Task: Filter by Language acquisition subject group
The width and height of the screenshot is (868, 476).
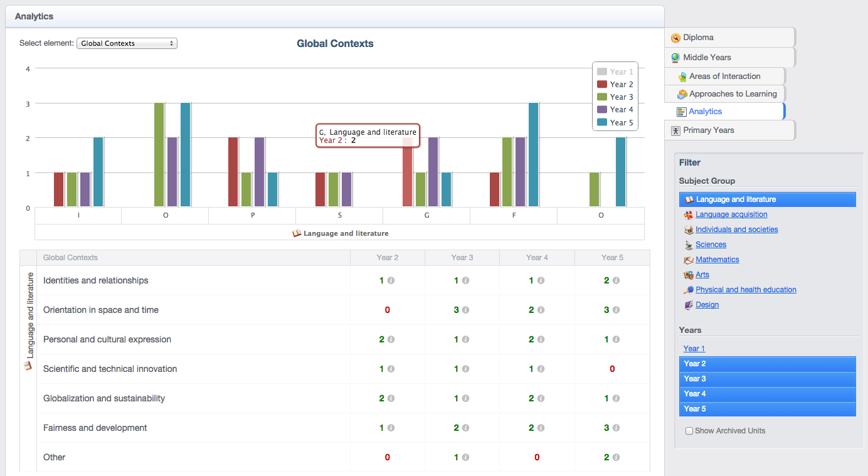Action: coord(731,214)
